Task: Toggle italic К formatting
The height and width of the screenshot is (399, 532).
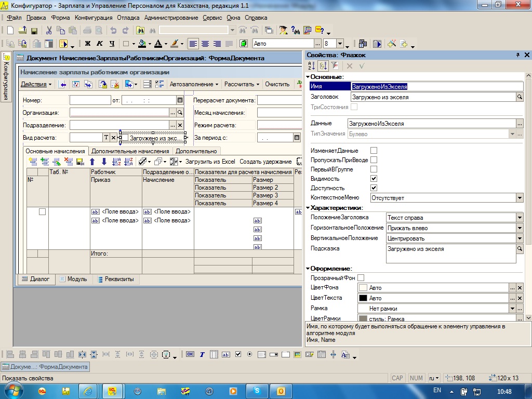Action: [x=100, y=44]
